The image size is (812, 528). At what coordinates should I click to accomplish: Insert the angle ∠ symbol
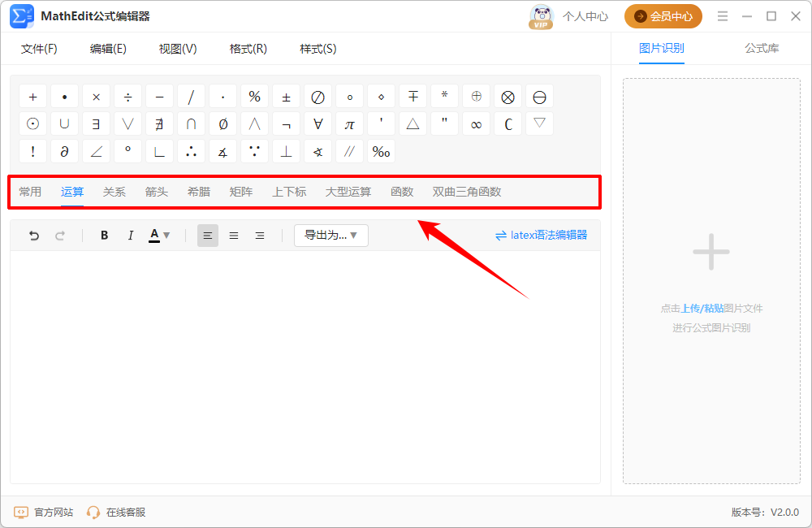pyautogui.click(x=96, y=152)
